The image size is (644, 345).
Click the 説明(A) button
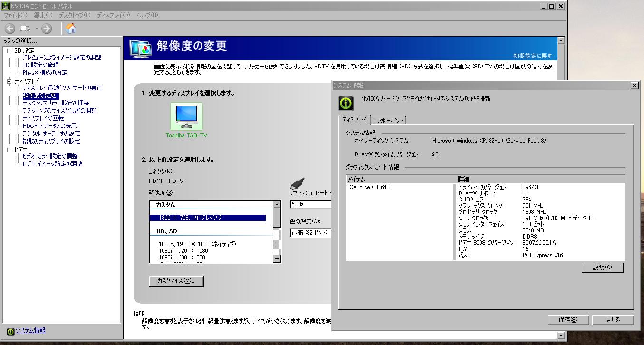[602, 268]
